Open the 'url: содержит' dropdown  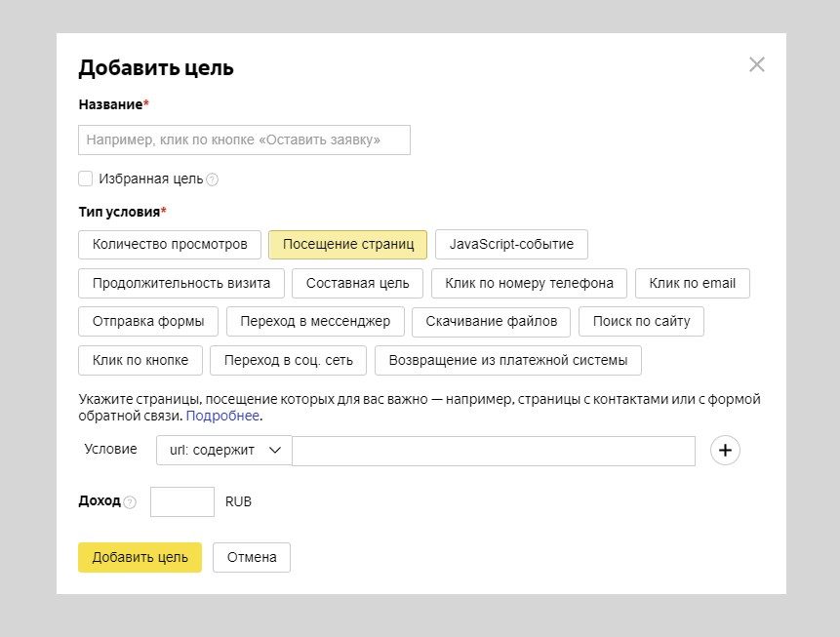pos(223,450)
